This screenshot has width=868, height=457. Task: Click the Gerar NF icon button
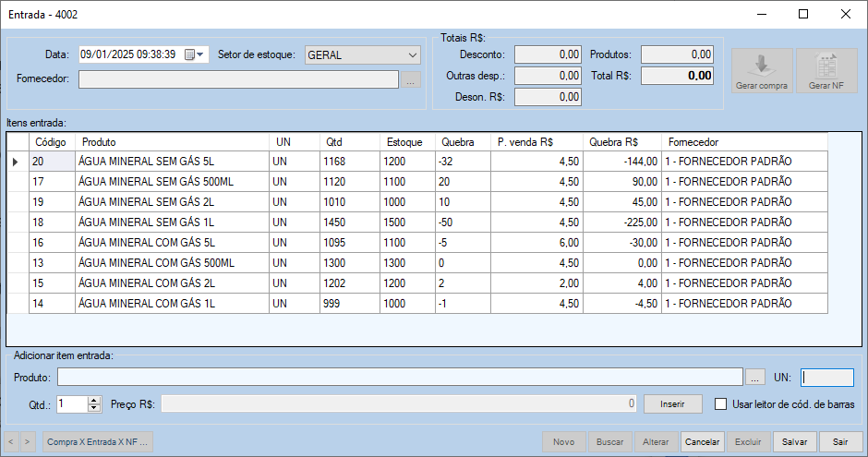(x=826, y=71)
